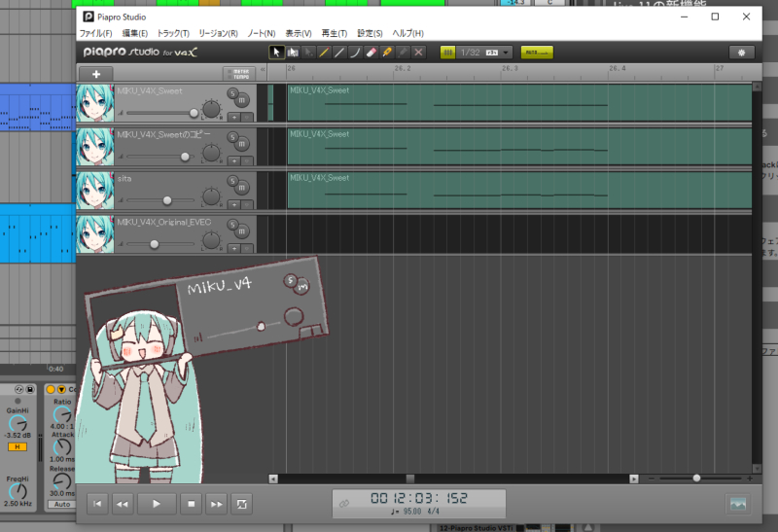
Task: Click plus button on MIKU_V4X_Original_EVEC track
Action: pos(234,248)
